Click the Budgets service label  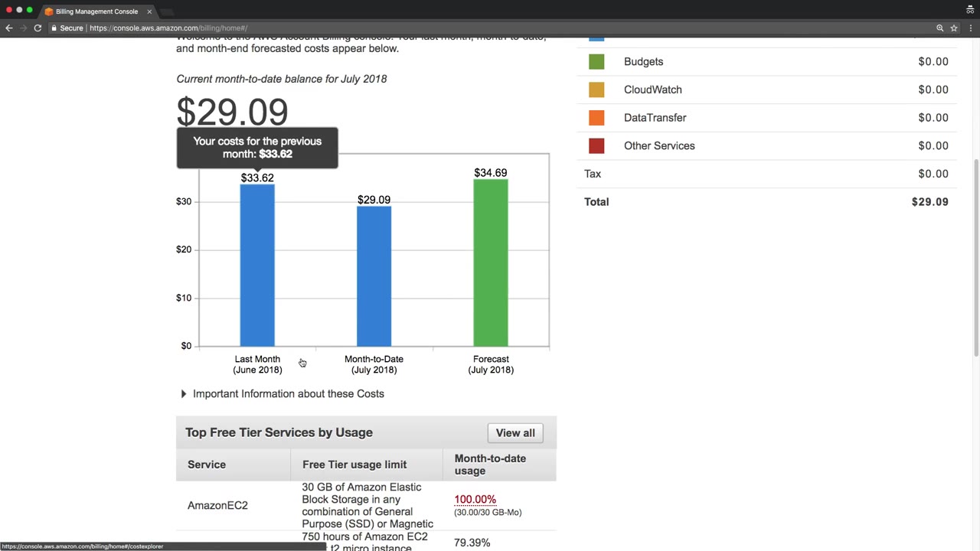point(643,62)
